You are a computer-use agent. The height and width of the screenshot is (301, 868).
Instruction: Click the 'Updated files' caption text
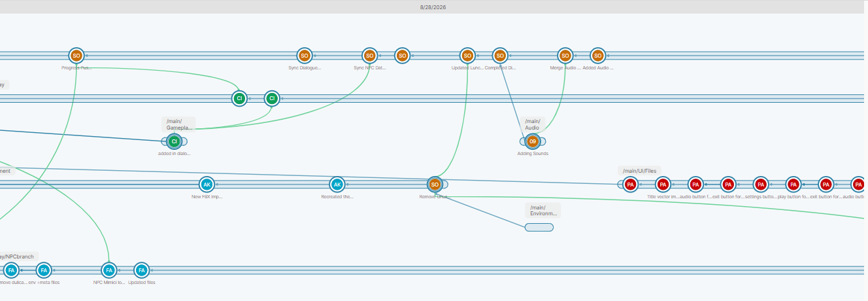point(142,283)
